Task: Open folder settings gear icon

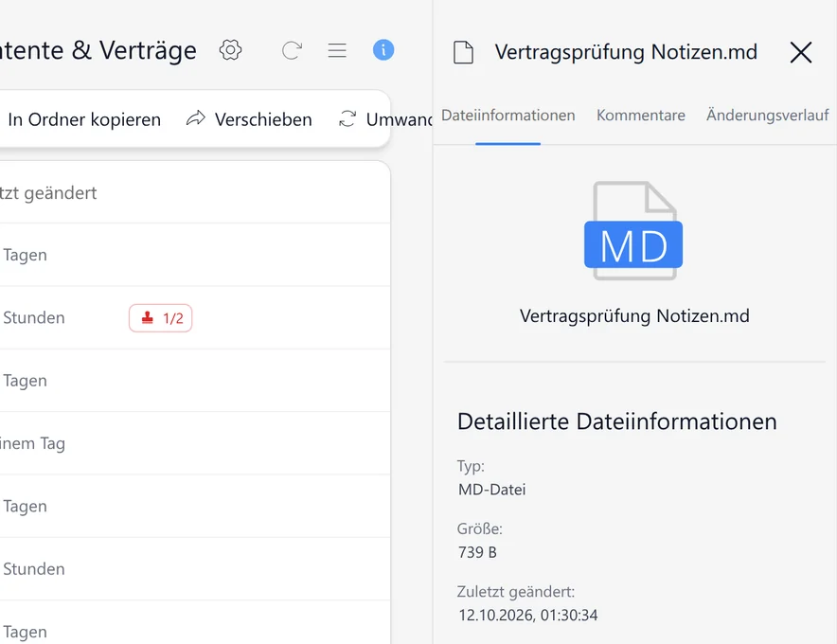Action: 231,50
